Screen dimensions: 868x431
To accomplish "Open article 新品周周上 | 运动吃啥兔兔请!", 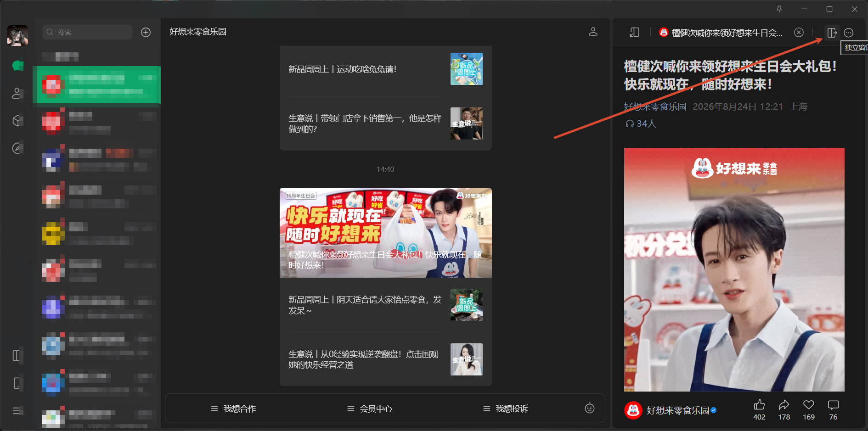I will 343,69.
